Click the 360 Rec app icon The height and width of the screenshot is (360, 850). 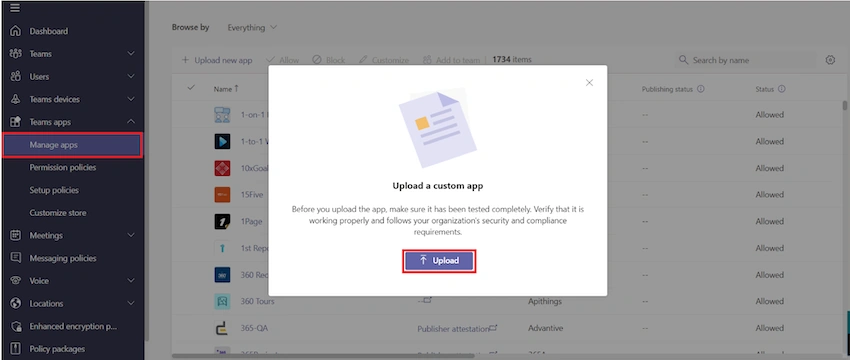222,275
